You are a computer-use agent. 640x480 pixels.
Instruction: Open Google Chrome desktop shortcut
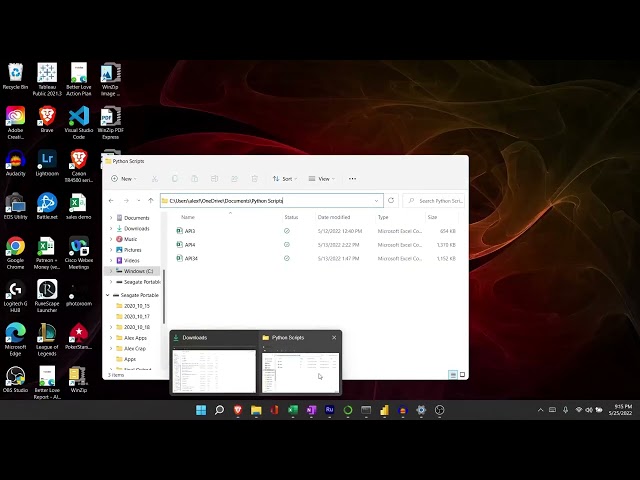pos(15,253)
